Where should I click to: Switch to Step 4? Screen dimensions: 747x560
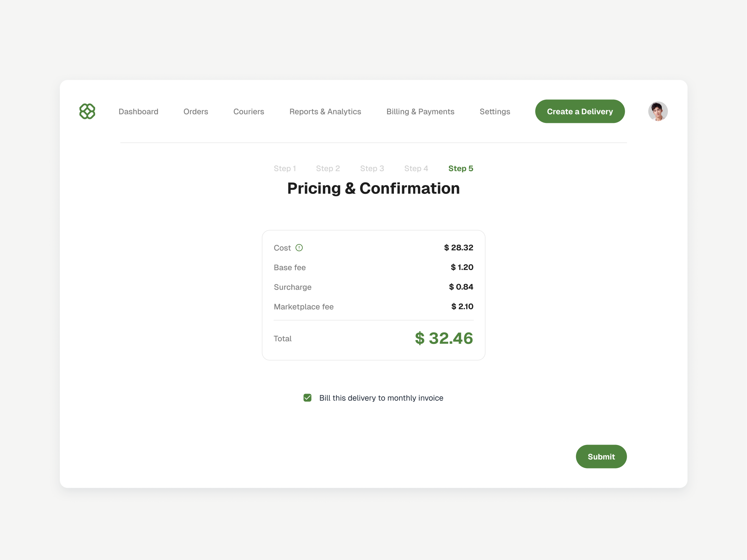pyautogui.click(x=416, y=168)
